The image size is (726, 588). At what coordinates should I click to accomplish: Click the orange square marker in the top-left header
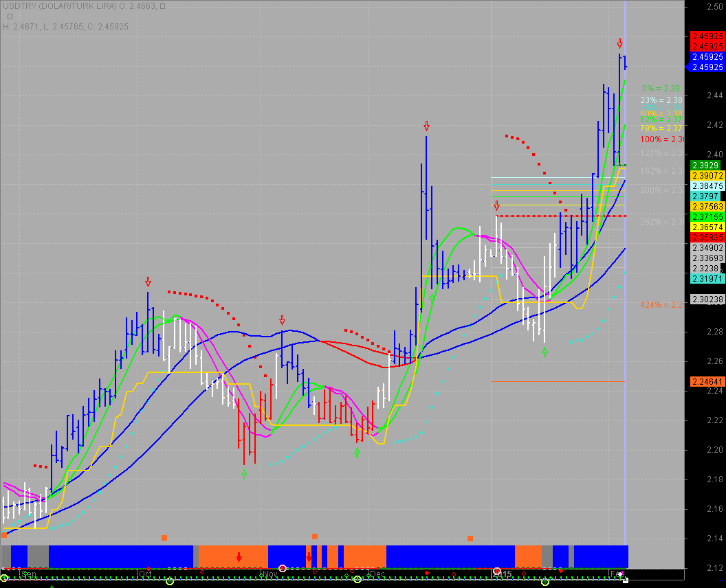[x=4, y=534]
